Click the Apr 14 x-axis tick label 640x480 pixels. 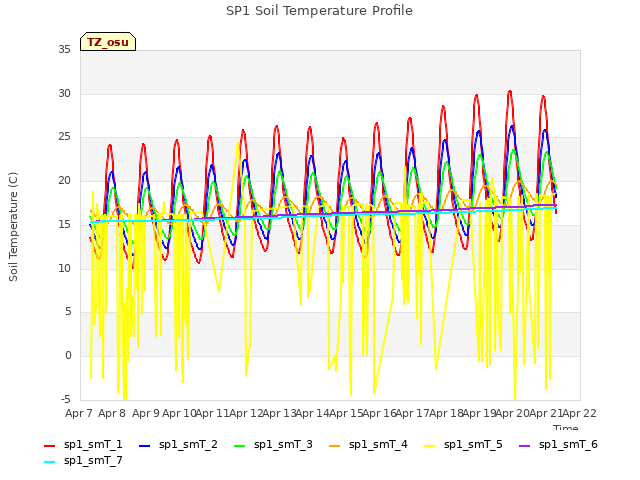tap(313, 413)
